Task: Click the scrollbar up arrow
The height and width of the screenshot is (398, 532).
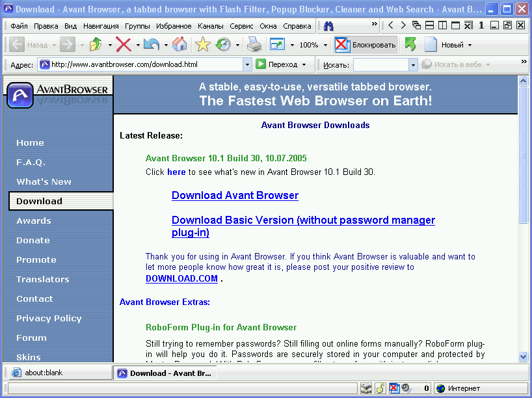Action: (523, 81)
